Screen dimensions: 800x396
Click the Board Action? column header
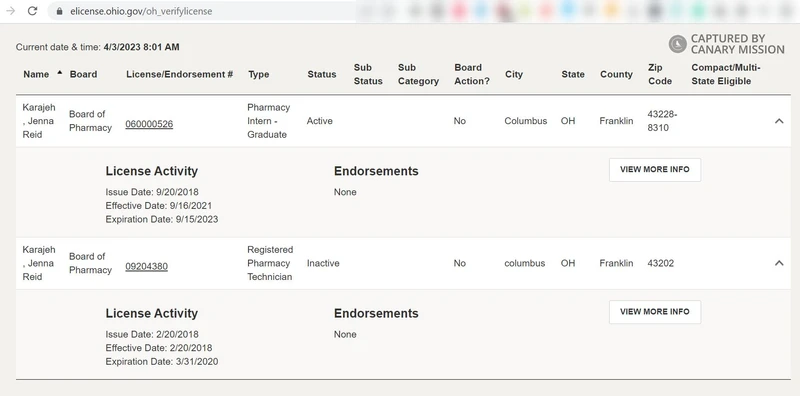(x=472, y=75)
